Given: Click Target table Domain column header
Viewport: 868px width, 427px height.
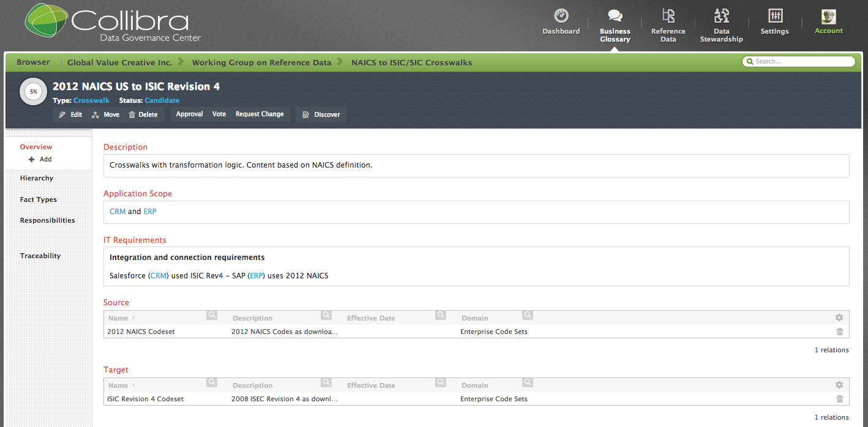Looking at the screenshot, I should (x=475, y=385).
